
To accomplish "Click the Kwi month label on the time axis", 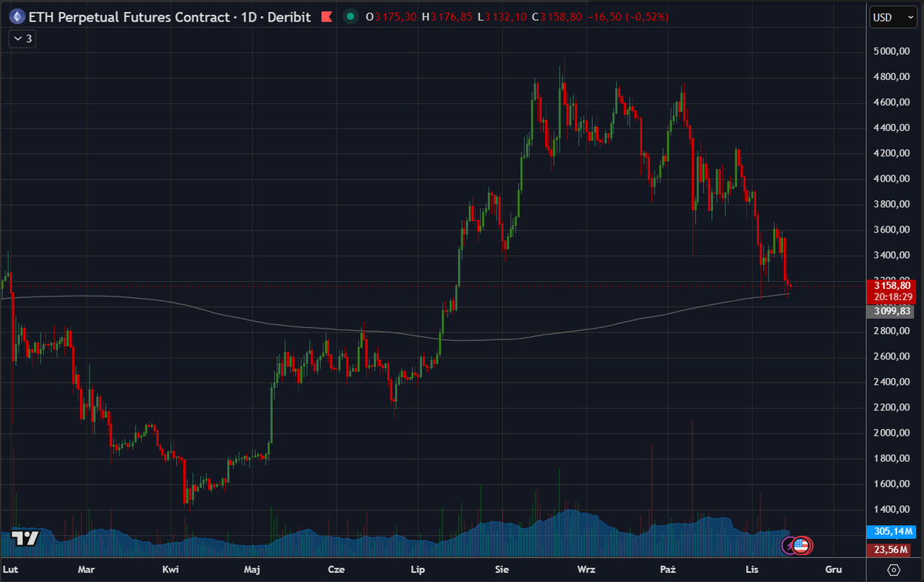I will [171, 570].
